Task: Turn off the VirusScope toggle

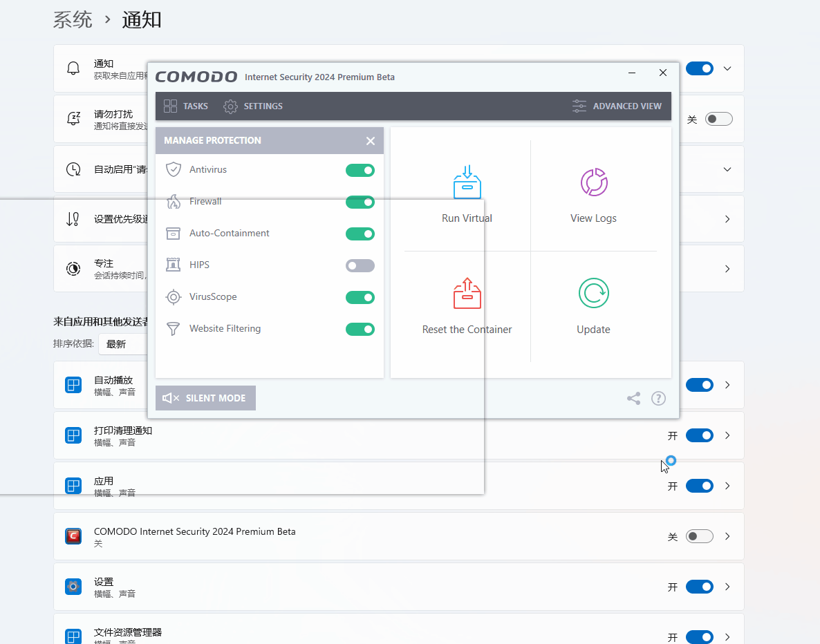Action: coord(360,297)
